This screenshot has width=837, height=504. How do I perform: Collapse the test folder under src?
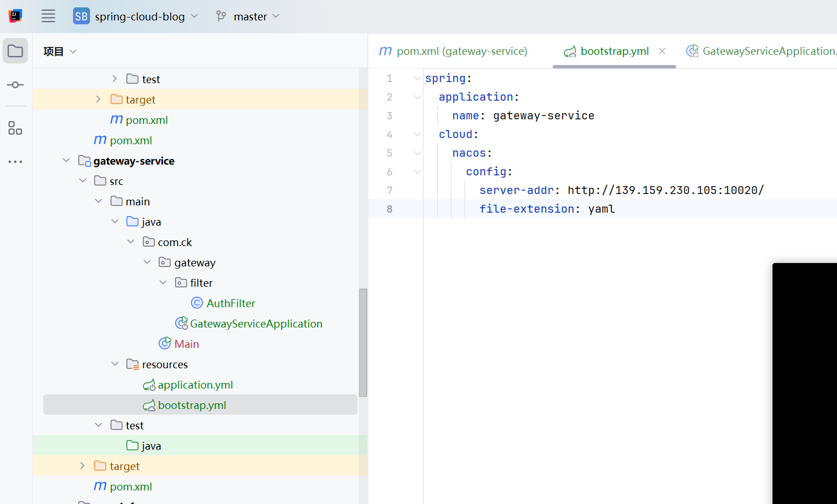click(x=98, y=425)
